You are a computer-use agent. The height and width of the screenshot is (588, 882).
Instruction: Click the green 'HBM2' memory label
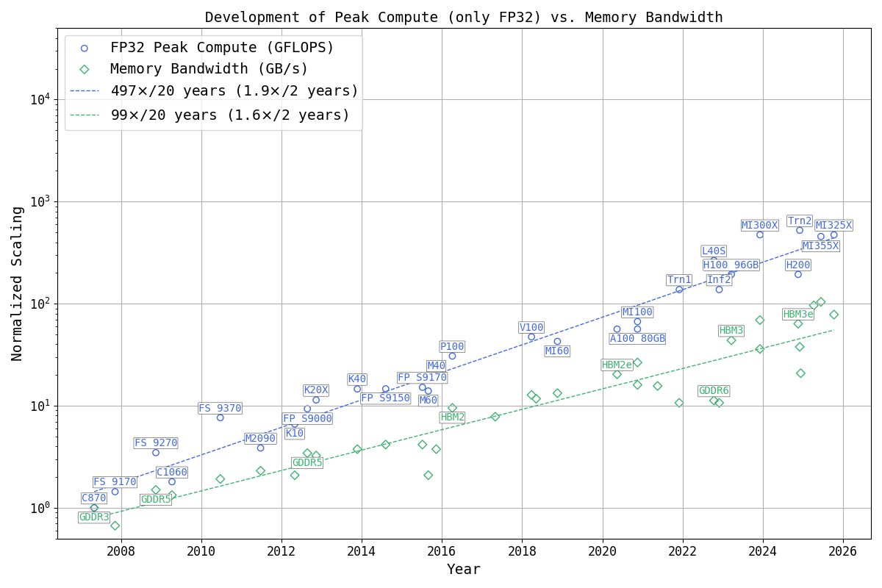pyautogui.click(x=452, y=417)
